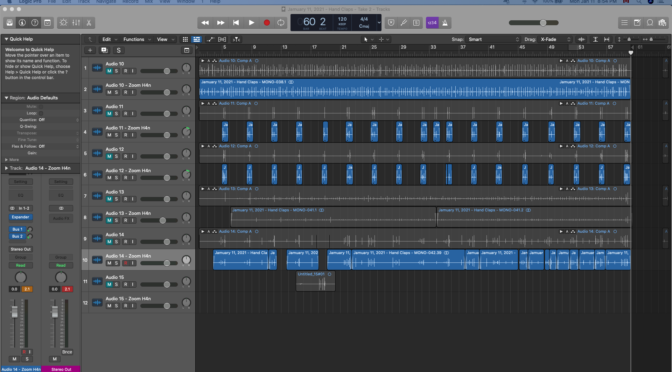Toggle the Solo S button in control bar
Image resolution: width=672 pixels, height=372 pixels.
tap(416, 23)
